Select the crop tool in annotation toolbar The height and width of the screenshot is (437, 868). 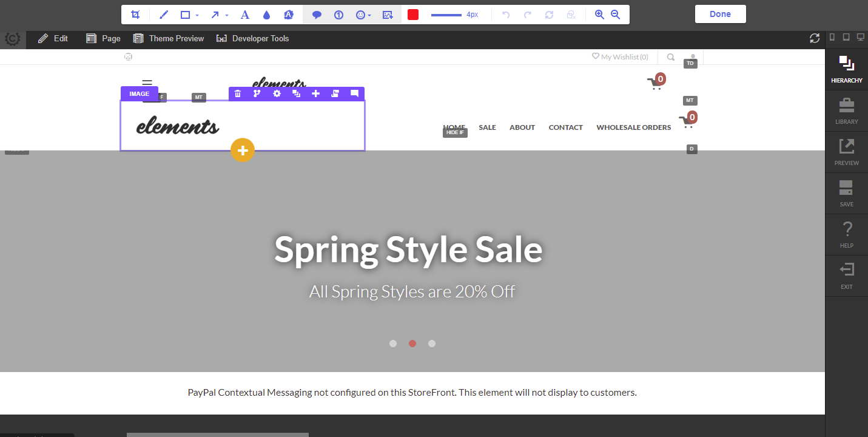point(136,15)
